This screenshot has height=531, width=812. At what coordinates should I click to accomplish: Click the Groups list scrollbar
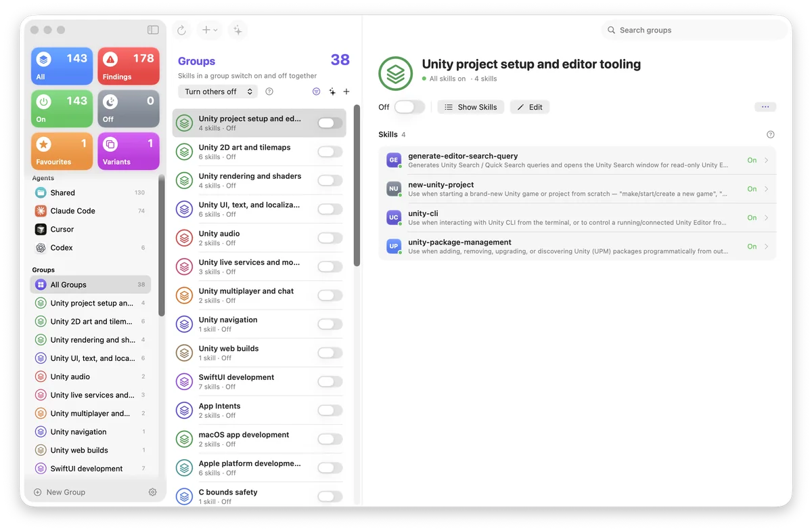357,186
